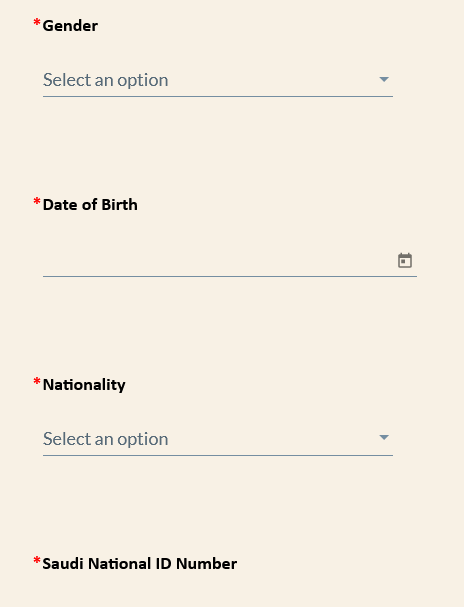The image size is (464, 607).
Task: Click the underline of the Date of Birth field
Action: click(230, 276)
